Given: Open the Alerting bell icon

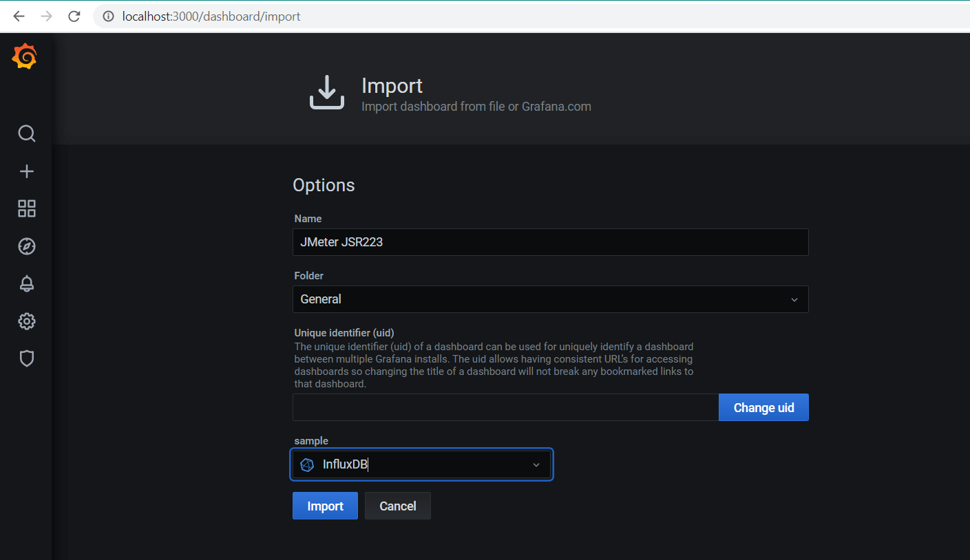Looking at the screenshot, I should tap(26, 283).
